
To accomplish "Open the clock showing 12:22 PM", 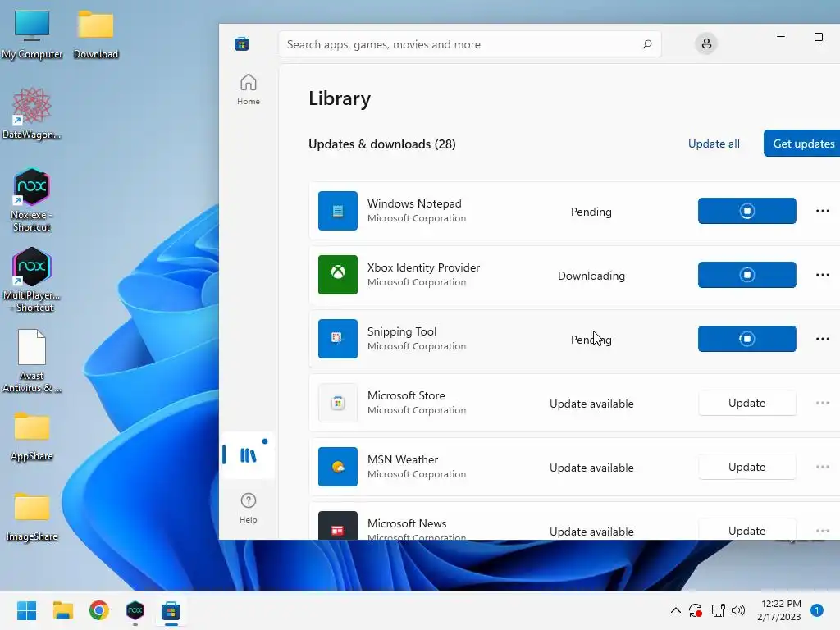I will pyautogui.click(x=779, y=610).
